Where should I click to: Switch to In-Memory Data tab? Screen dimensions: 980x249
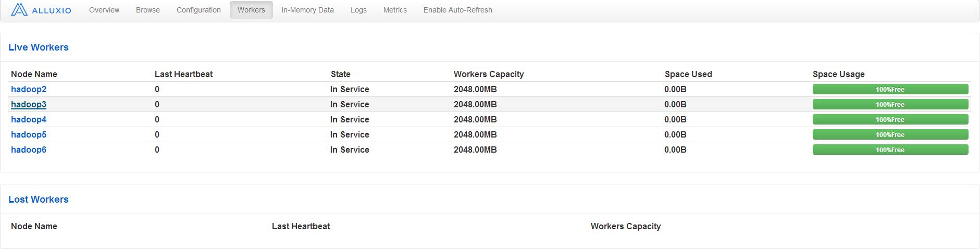307,10
